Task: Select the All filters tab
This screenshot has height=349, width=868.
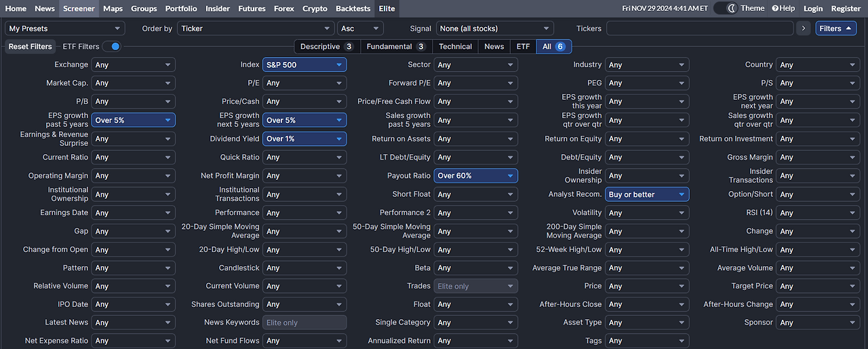Action: 554,46
